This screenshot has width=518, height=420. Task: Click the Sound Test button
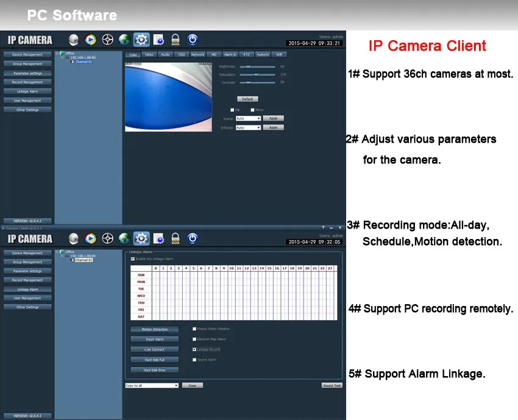pyautogui.click(x=332, y=385)
